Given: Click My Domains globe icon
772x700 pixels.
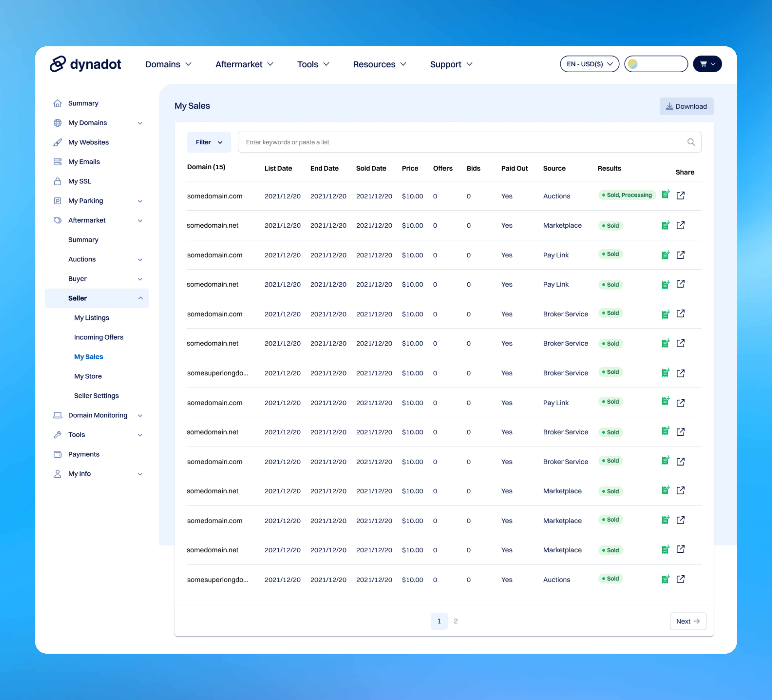Looking at the screenshot, I should [x=57, y=123].
